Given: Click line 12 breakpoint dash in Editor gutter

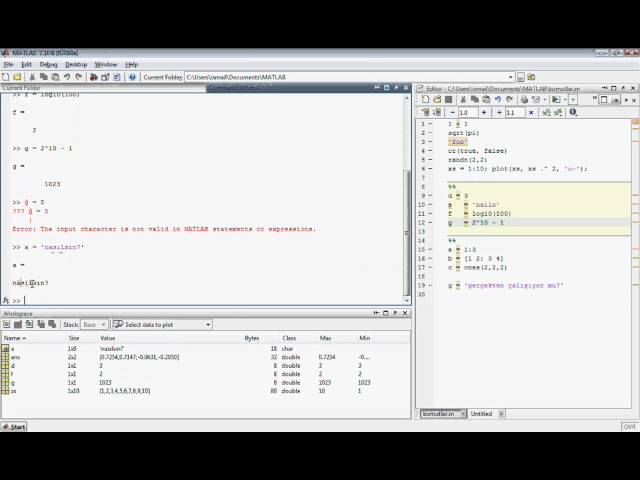Looking at the screenshot, I should (x=430, y=222).
